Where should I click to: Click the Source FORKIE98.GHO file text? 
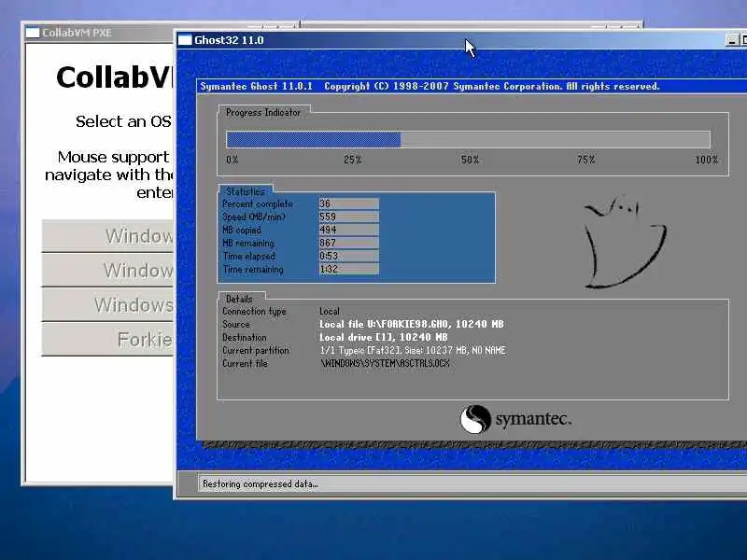412,324
